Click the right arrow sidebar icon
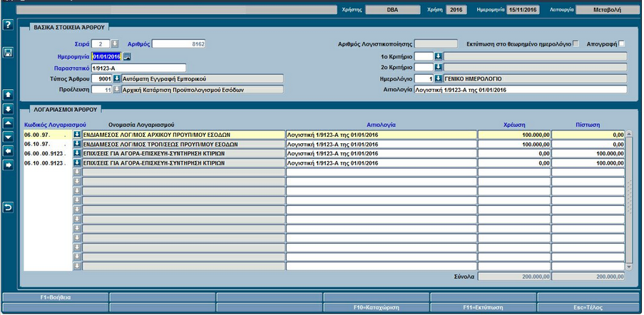The width and height of the screenshot is (644, 315). (x=9, y=165)
